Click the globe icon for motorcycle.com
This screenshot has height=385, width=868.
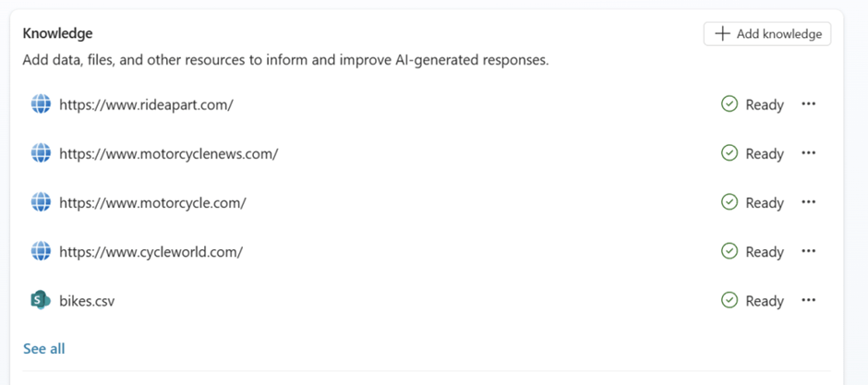pos(41,202)
